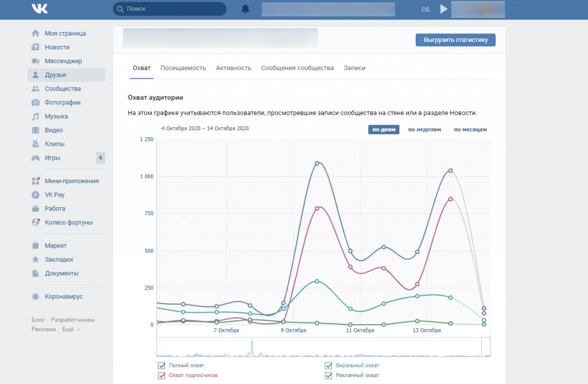Open Bookmarks star icon in sidebar

[36, 259]
